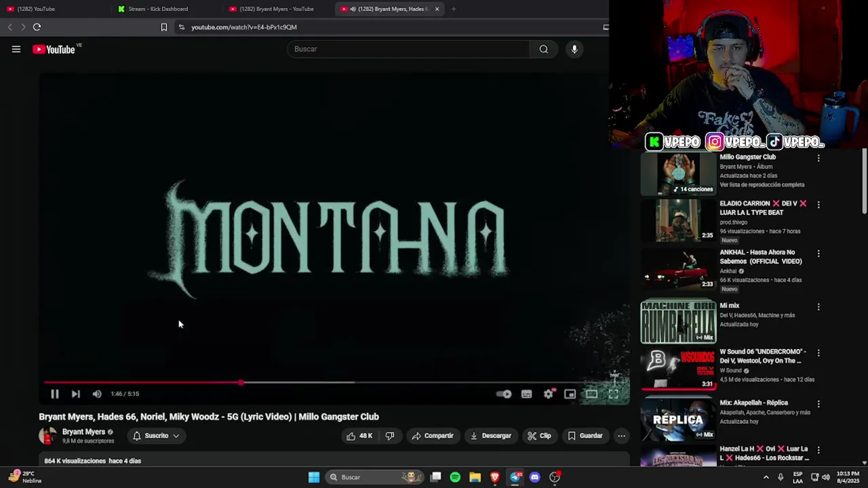Dislike the video
Image resolution: width=868 pixels, height=488 pixels.
click(x=390, y=436)
